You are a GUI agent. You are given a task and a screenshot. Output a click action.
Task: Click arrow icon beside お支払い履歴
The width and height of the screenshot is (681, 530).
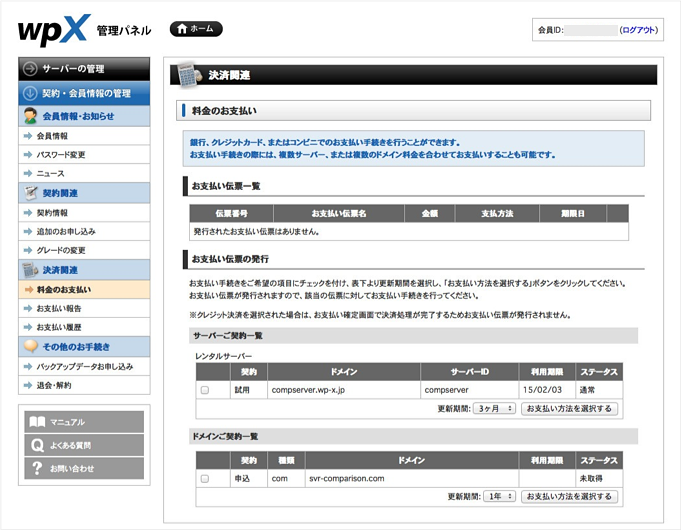(x=28, y=327)
